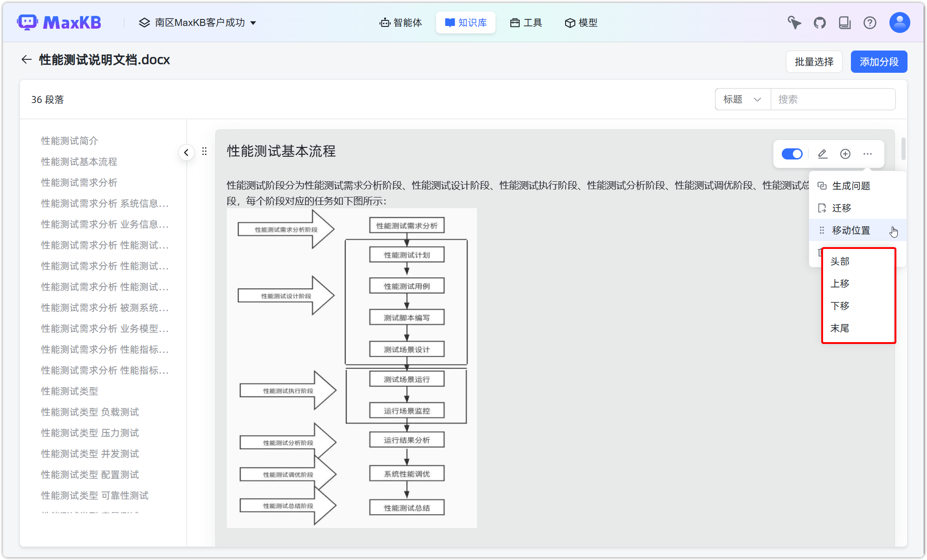Click the 添加分段 button

point(878,61)
